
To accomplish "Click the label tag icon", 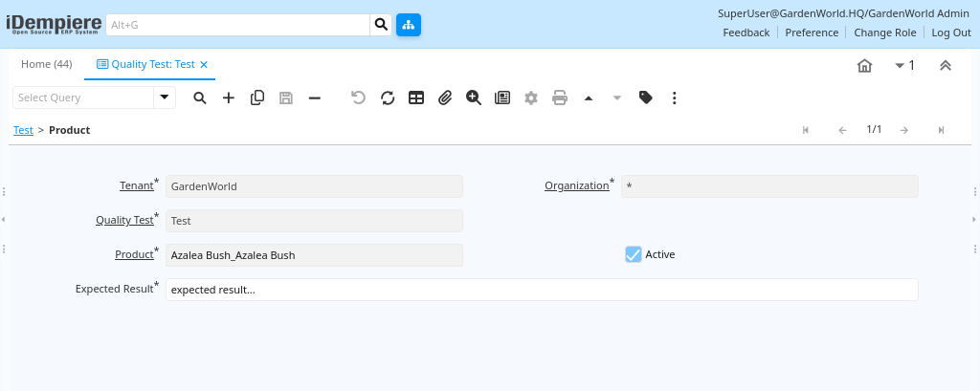I will coord(646,98).
